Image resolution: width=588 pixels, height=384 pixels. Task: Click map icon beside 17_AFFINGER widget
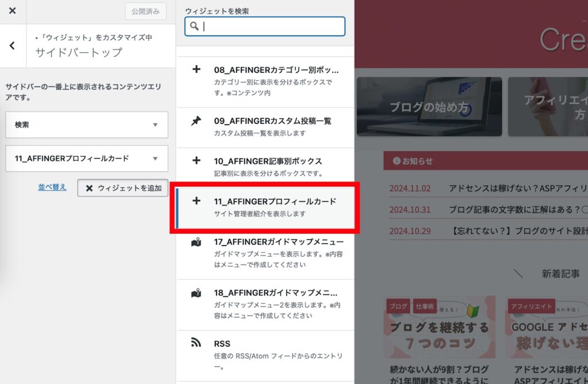196,242
